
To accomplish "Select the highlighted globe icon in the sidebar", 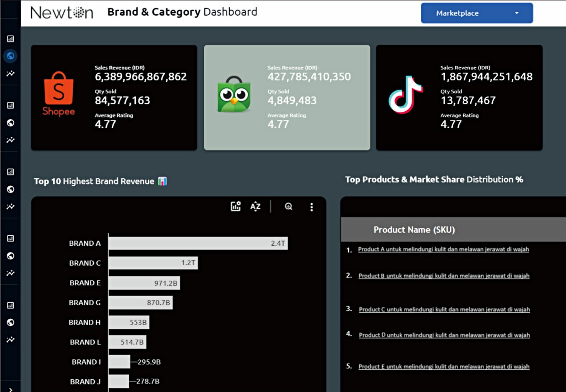I will click(10, 56).
